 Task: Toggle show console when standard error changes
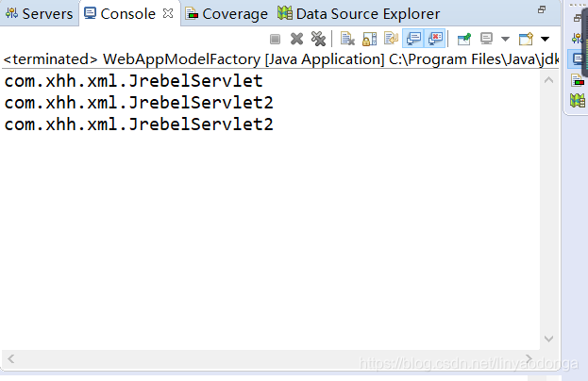435,39
